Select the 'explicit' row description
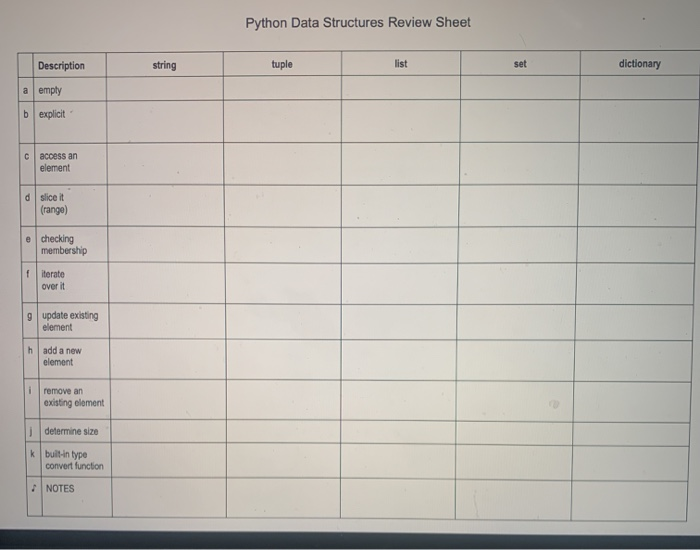The width and height of the screenshot is (700, 550). pyautogui.click(x=52, y=114)
